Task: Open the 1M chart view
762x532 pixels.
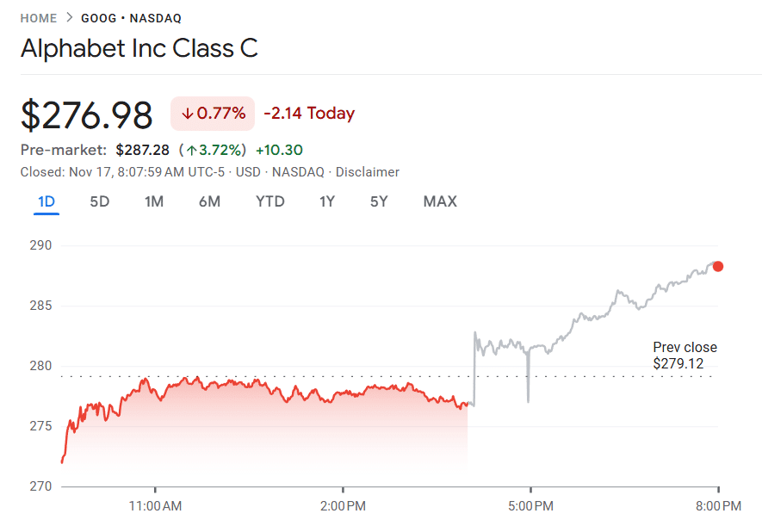Action: [x=154, y=201]
